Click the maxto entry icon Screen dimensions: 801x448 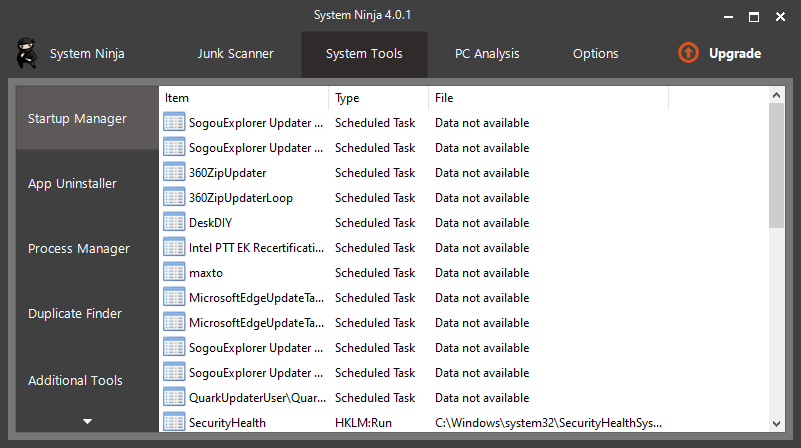pos(174,273)
